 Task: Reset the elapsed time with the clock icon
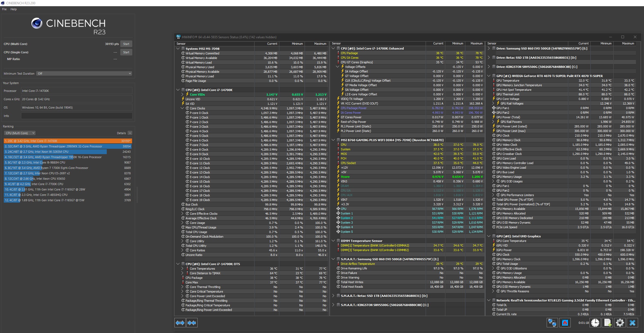click(x=595, y=322)
